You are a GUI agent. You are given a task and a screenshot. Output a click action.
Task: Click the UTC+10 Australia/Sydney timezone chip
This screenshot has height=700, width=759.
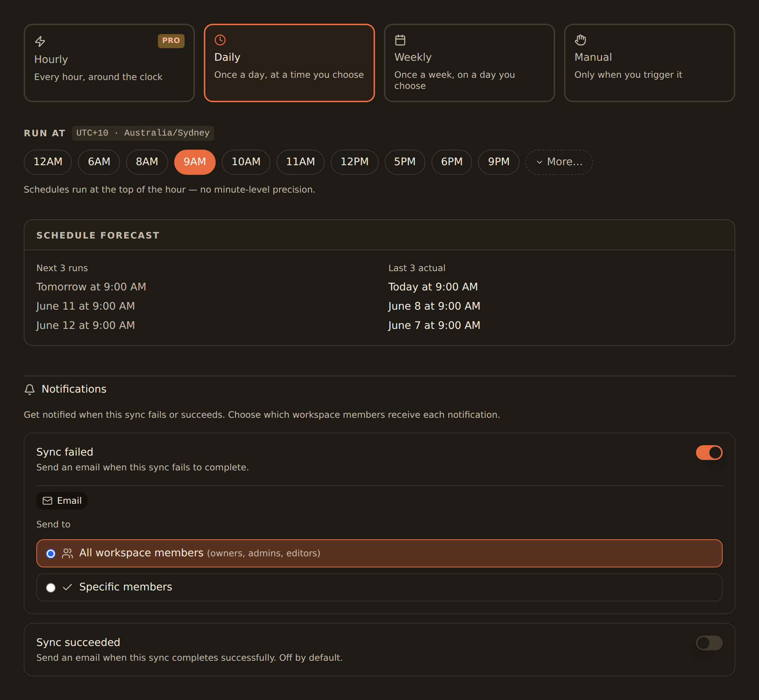pos(143,133)
